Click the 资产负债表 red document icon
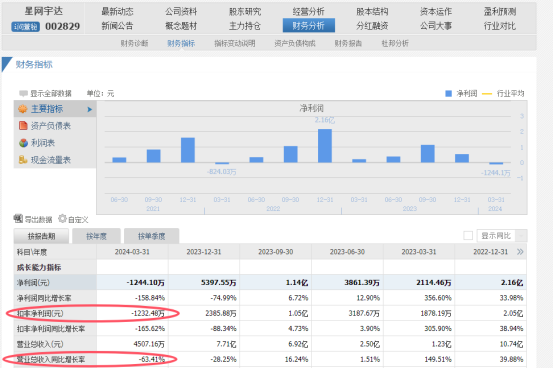 pyautogui.click(x=23, y=125)
